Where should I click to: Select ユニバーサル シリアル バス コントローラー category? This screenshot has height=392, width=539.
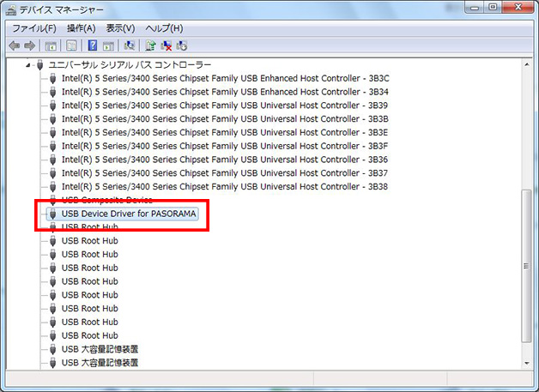coord(130,64)
